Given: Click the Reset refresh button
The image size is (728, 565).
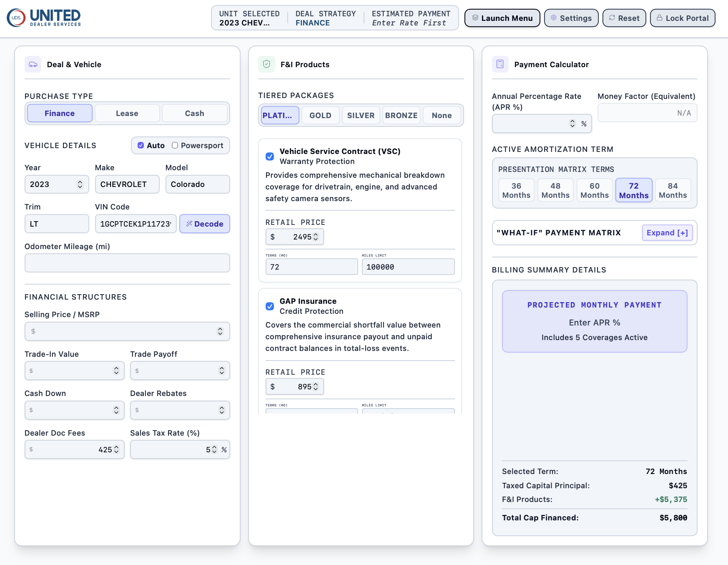Looking at the screenshot, I should click(x=624, y=18).
